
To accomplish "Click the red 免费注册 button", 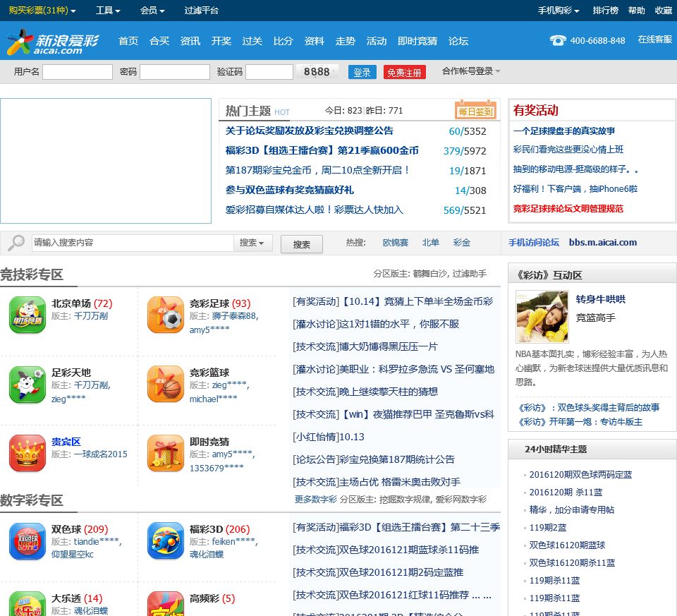I will point(405,72).
